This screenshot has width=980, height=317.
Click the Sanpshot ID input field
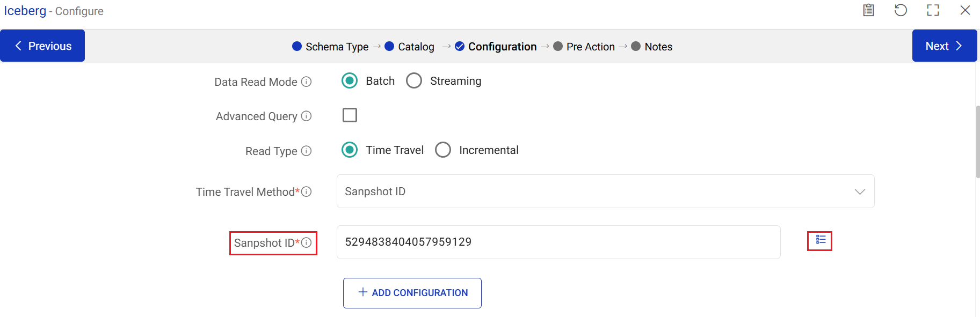(x=558, y=242)
